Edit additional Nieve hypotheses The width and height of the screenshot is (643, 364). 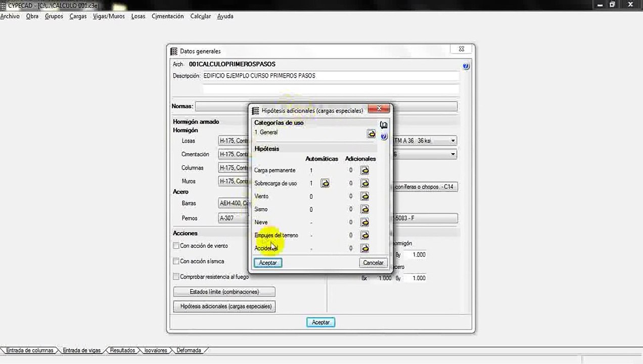[364, 222]
